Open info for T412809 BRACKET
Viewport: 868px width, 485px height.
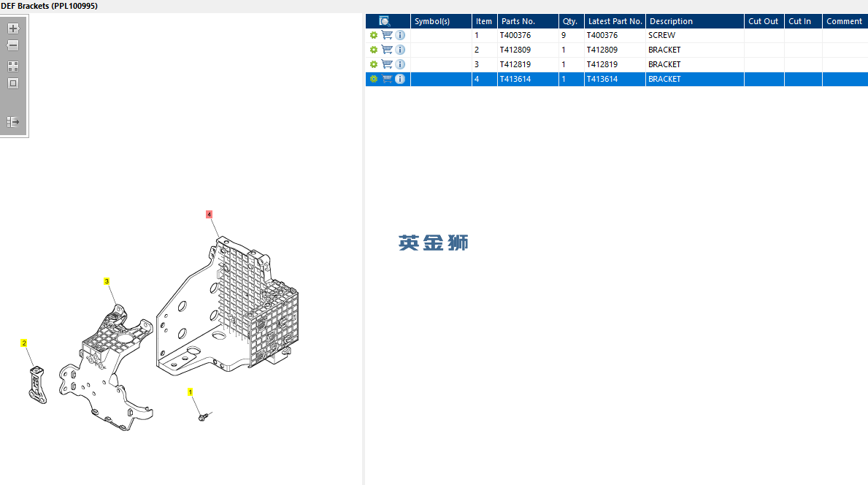(x=400, y=50)
